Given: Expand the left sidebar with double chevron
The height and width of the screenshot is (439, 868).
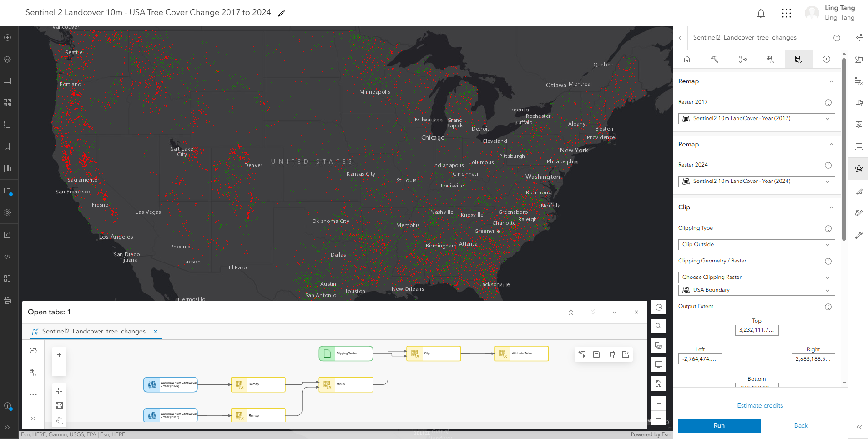Looking at the screenshot, I should point(7,427).
